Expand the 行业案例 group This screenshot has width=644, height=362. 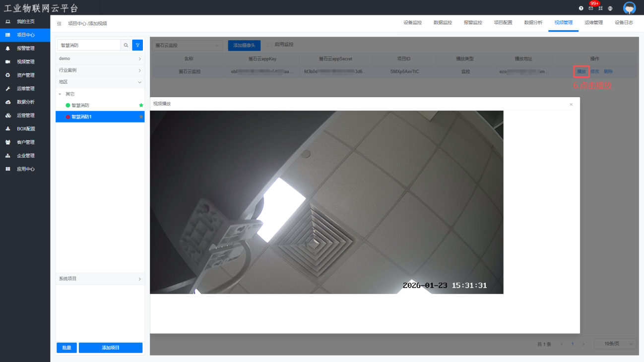click(x=100, y=70)
